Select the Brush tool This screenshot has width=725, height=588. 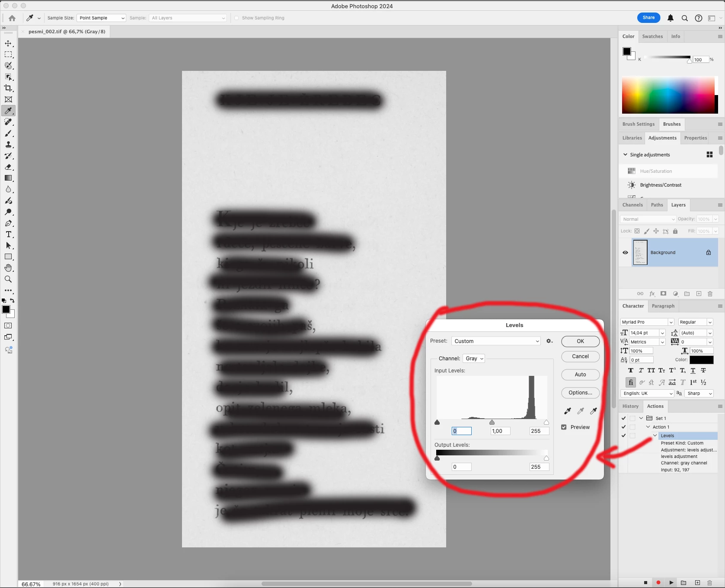[x=8, y=133]
